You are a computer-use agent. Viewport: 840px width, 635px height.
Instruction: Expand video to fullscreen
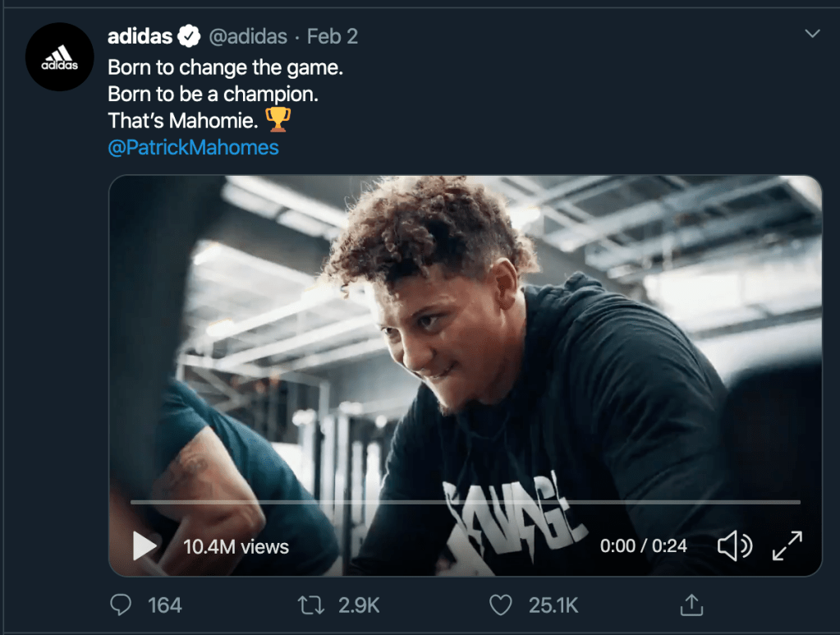coord(787,545)
